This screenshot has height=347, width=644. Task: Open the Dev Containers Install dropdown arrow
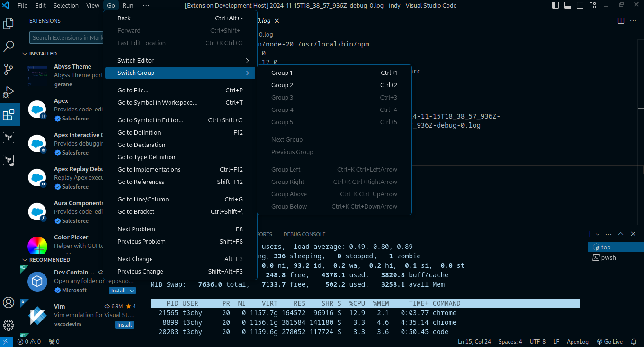coord(132,291)
